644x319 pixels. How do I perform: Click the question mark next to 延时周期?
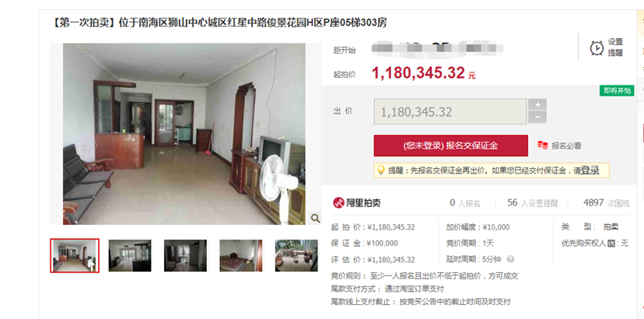(510, 259)
